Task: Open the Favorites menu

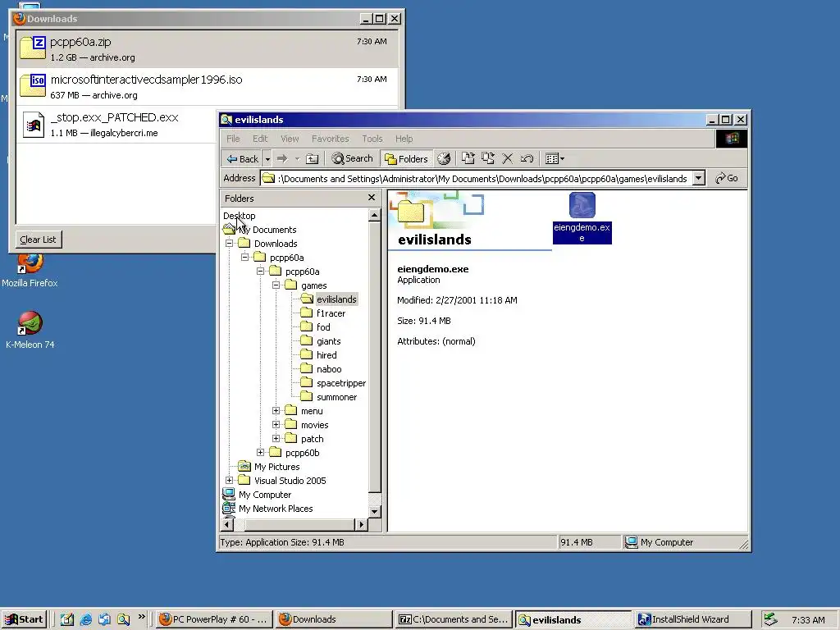Action: pyautogui.click(x=330, y=139)
